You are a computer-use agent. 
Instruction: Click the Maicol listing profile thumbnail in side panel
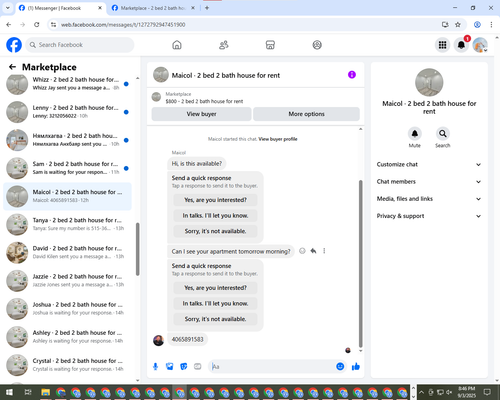coord(429,82)
